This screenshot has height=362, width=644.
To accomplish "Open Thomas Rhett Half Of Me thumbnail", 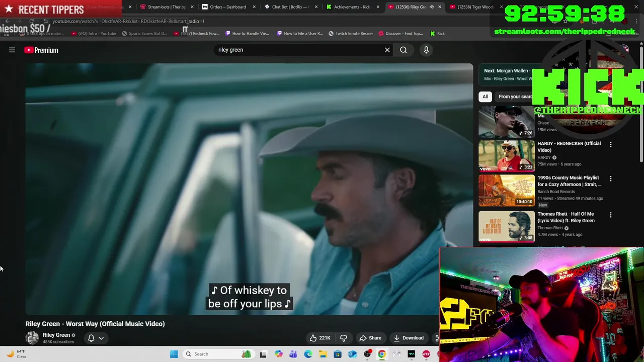I will (x=507, y=226).
